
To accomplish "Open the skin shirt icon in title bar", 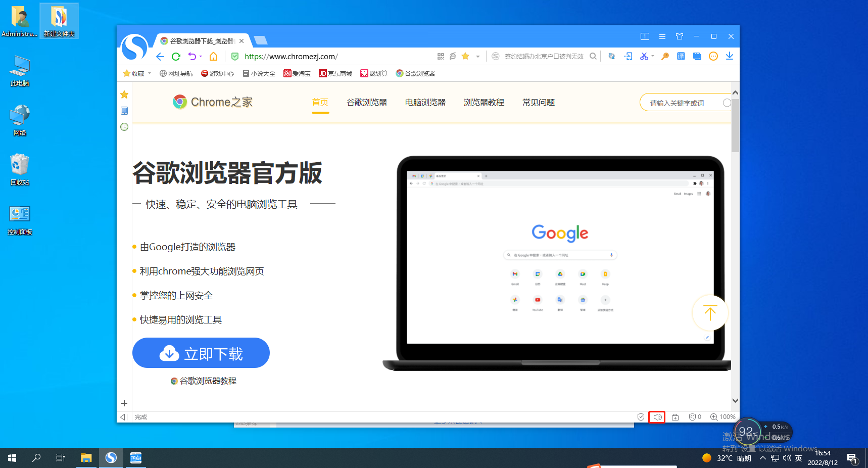I will point(680,36).
